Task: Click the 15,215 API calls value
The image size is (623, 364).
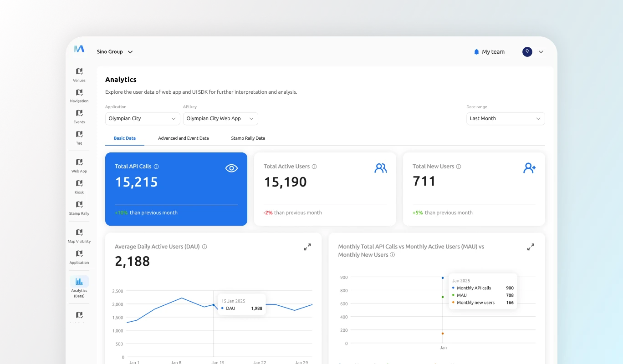Action: pyautogui.click(x=136, y=182)
